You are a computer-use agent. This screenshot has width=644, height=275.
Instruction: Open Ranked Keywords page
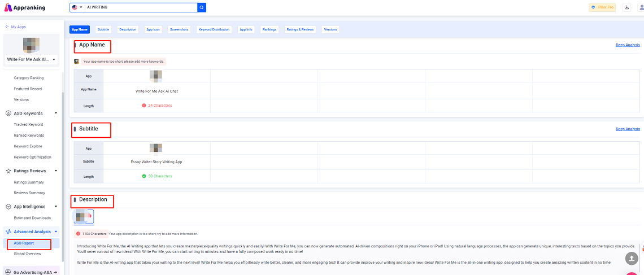pyautogui.click(x=29, y=135)
